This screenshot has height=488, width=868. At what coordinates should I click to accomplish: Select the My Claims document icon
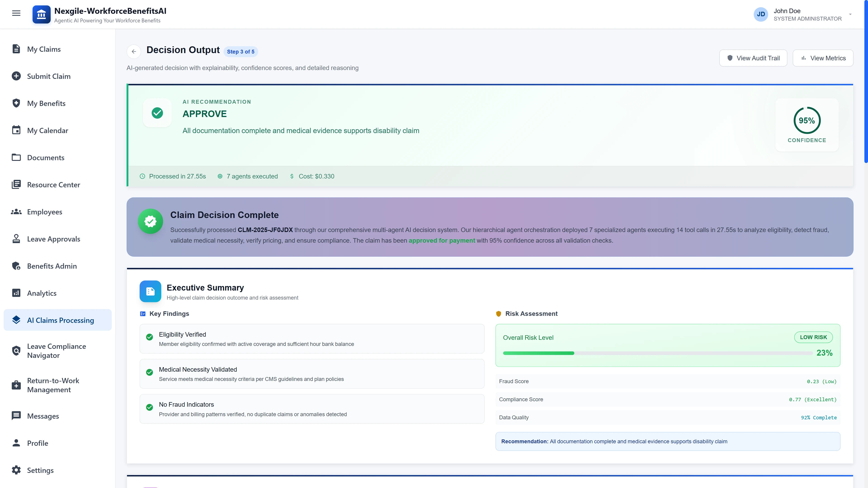16,49
